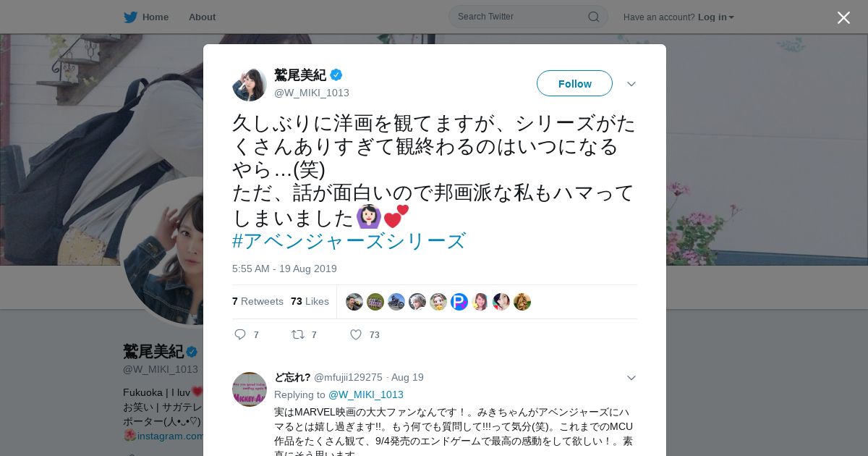Like the tweet with heart icon
The image size is (868, 456).
[356, 334]
